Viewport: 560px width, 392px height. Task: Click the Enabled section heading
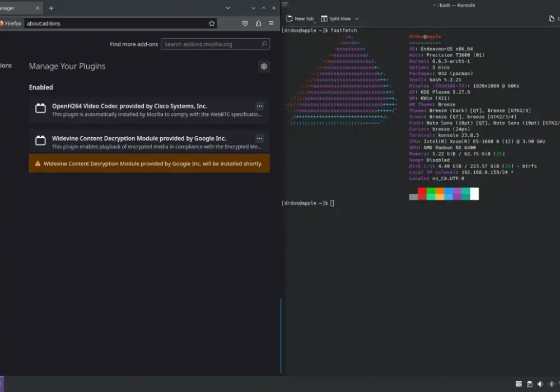point(41,87)
